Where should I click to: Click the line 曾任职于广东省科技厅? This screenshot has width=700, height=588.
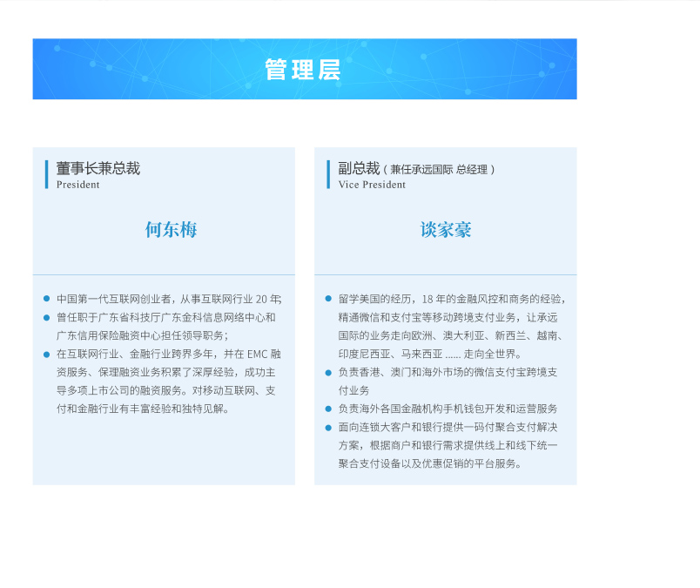click(x=165, y=317)
